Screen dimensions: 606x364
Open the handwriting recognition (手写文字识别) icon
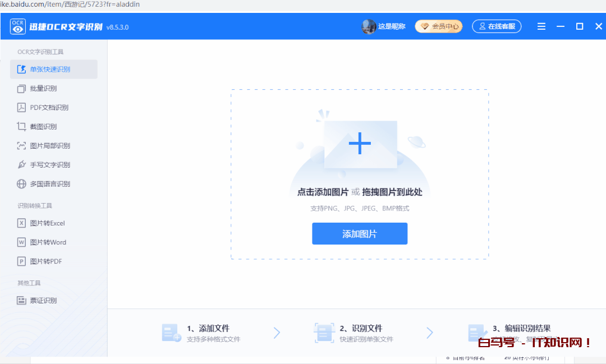pyautogui.click(x=21, y=165)
